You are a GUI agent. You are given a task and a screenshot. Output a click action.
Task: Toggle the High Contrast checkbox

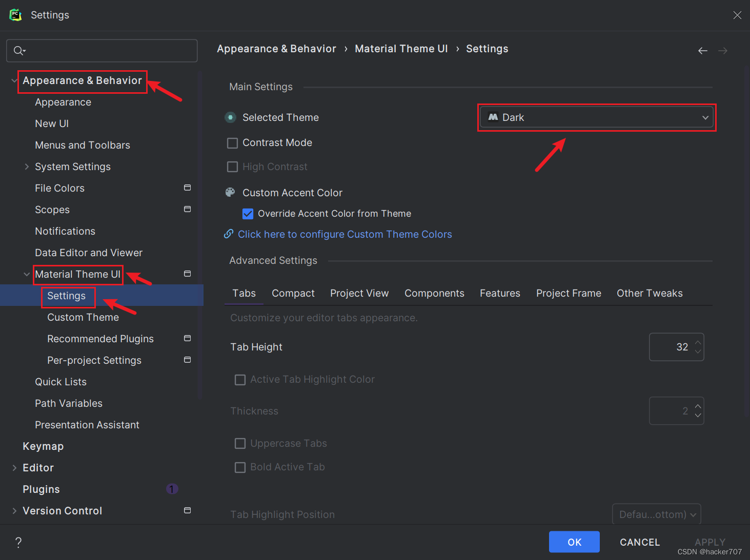[x=233, y=167]
